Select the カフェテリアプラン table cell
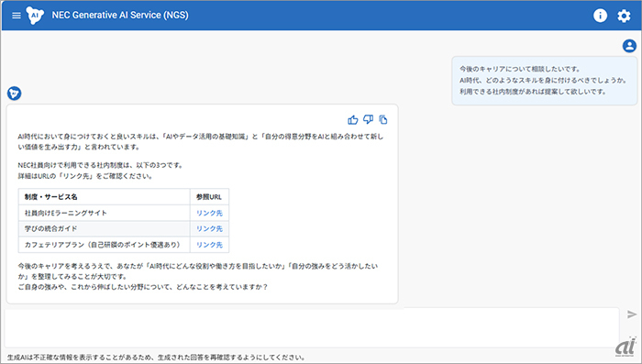This screenshot has height=364, width=642. [104, 245]
